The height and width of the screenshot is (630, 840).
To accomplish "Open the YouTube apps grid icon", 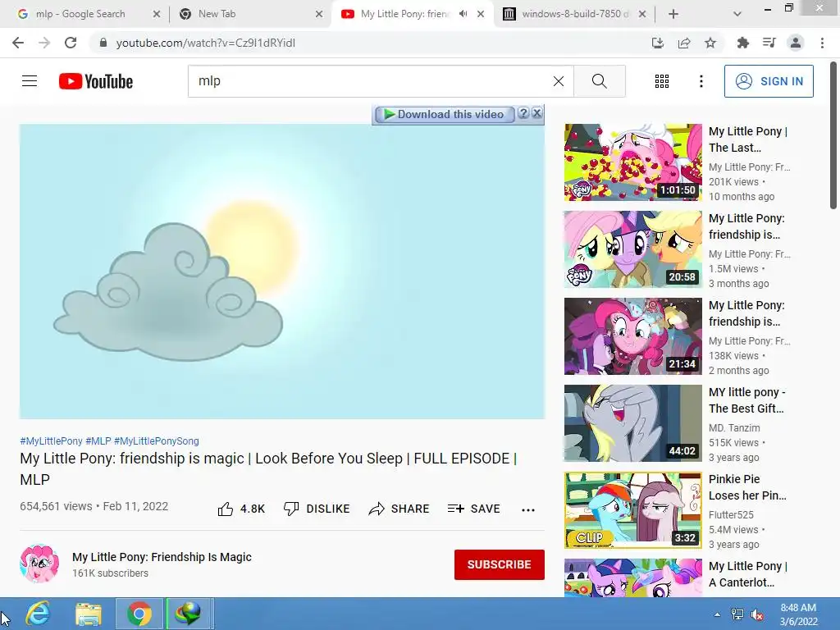I will pyautogui.click(x=662, y=81).
